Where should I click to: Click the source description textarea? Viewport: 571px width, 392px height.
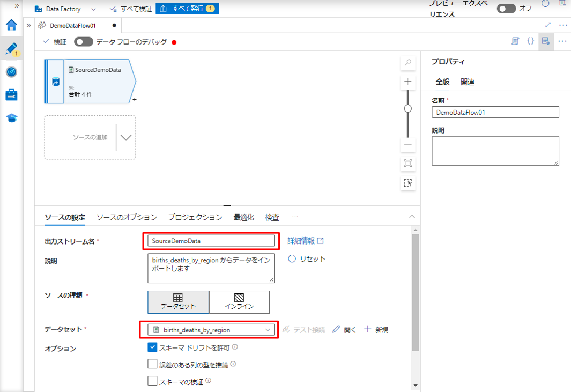point(211,268)
